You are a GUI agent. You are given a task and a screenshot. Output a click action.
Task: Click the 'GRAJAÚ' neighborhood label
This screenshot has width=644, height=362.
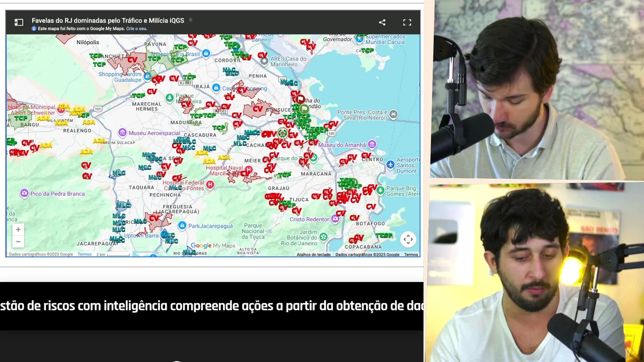tap(279, 189)
